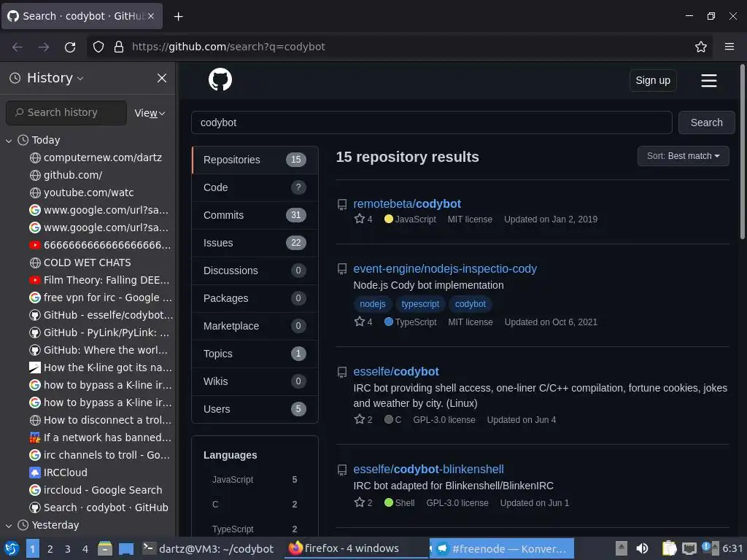Select the Wikis filter
This screenshot has height=560, width=747.
click(x=255, y=381)
